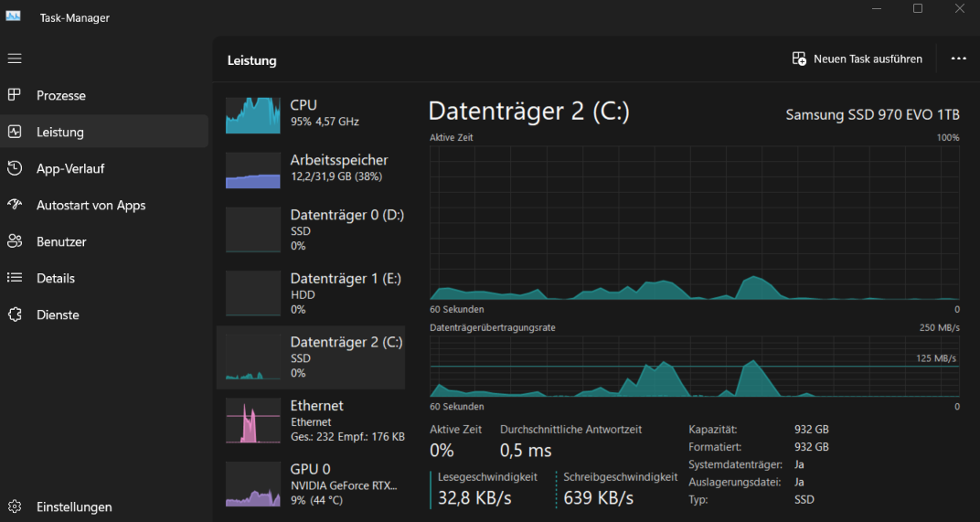
Task: Click the Task-Manager app icon in title bar
Action: coord(13,16)
